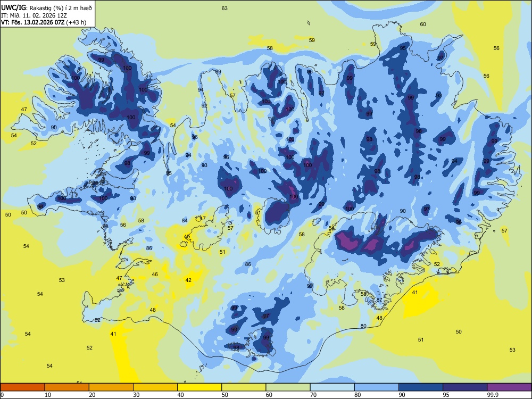Click the 'VT: Fös. 13.02.2026 07Z' line
Viewport: 532px width, 399px height.
(x=32, y=22)
